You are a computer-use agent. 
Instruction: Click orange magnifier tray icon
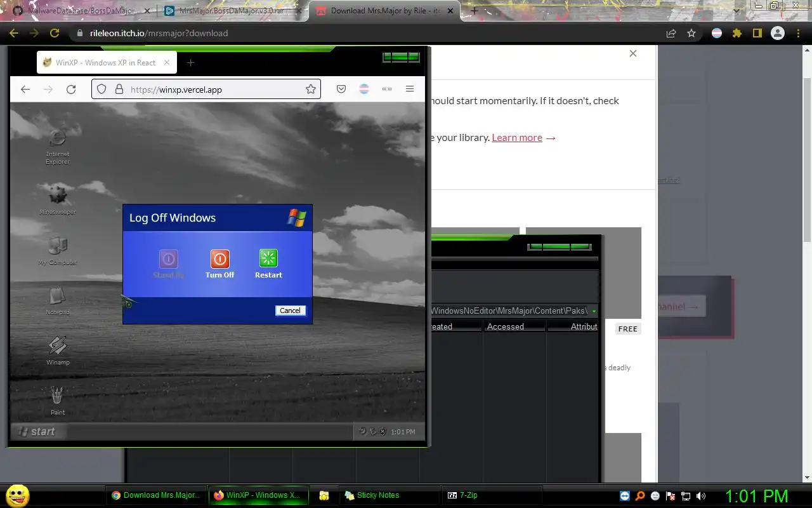click(x=641, y=496)
